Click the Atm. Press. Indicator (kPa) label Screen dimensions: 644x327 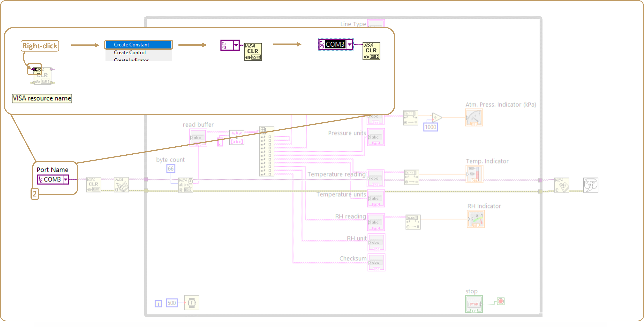501,105
